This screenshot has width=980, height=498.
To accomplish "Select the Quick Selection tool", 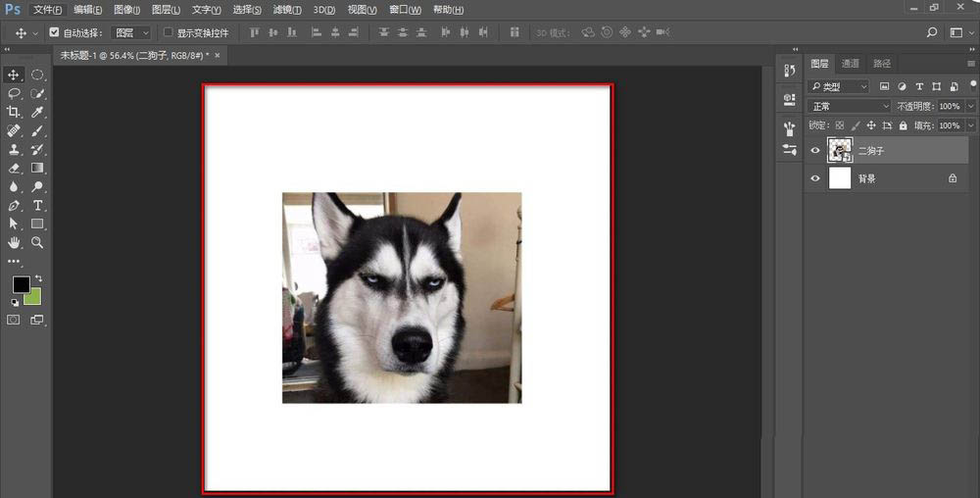I will pos(37,94).
